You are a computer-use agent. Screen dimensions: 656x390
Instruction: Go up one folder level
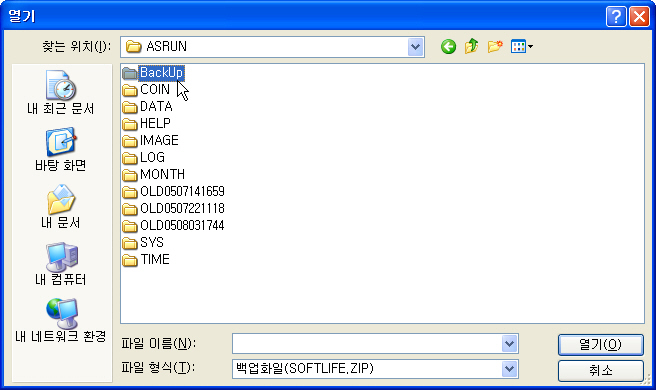coord(472,46)
